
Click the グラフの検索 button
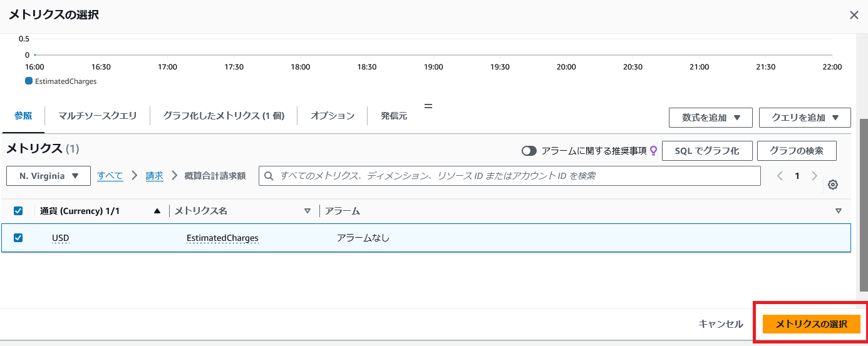coord(797,151)
